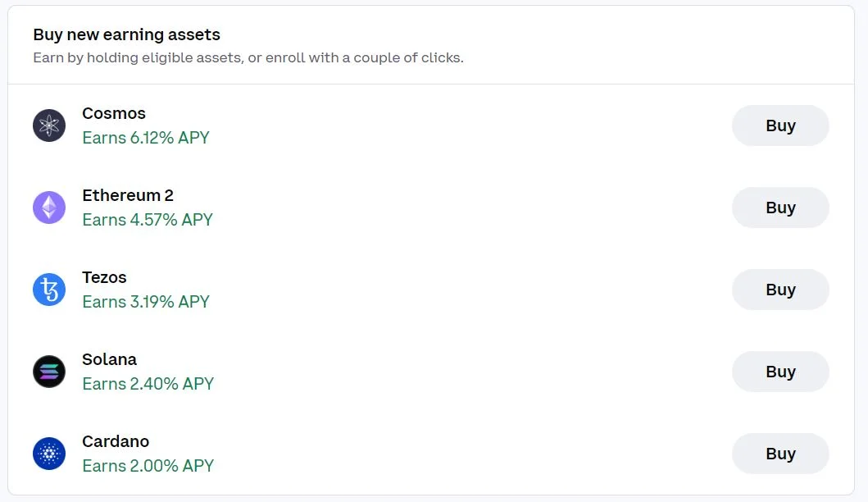Hit the Buy button next to Tezos
This screenshot has height=502, width=868.
(x=780, y=290)
